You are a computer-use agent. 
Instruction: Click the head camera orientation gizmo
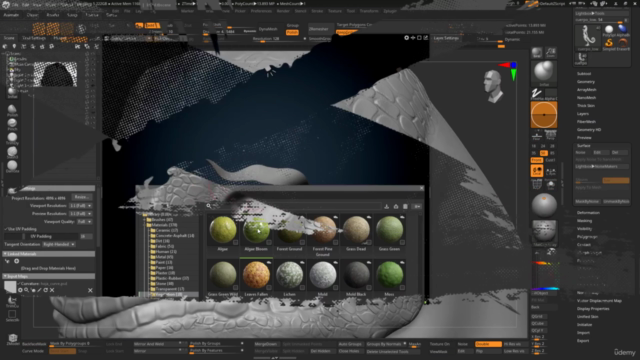click(x=493, y=85)
